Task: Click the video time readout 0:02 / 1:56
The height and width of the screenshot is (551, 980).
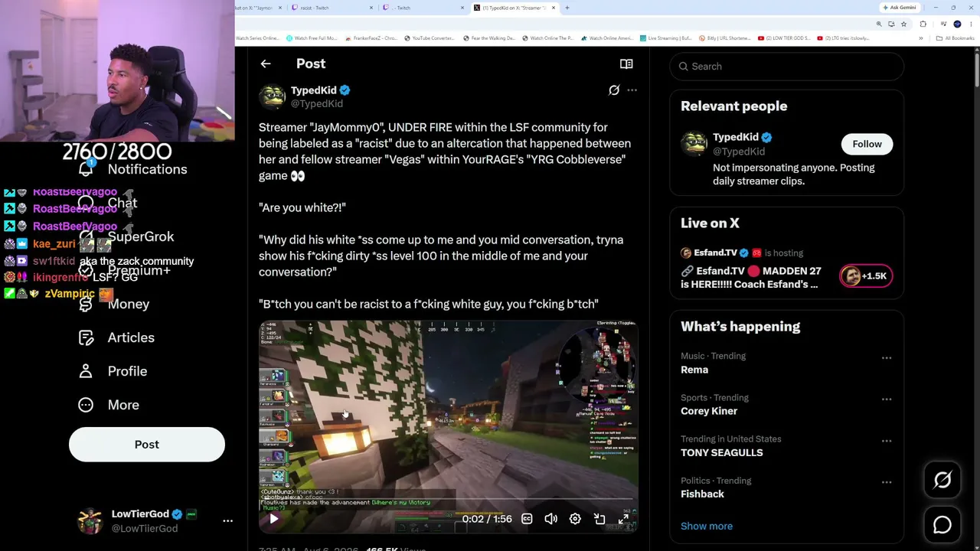Action: [x=487, y=519]
